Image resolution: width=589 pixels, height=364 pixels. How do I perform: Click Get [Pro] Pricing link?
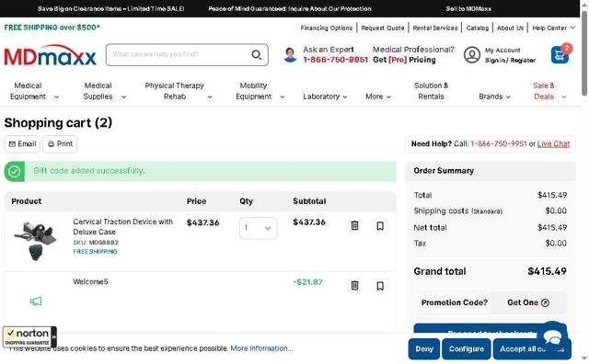tap(404, 60)
